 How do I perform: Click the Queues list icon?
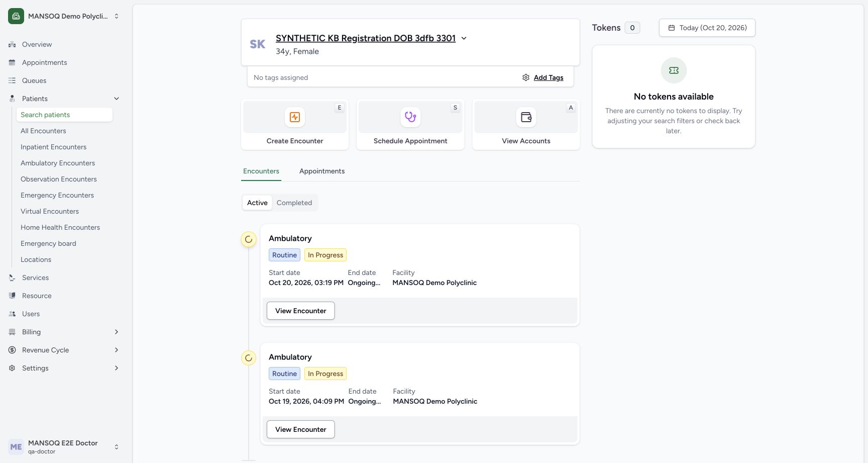point(12,80)
